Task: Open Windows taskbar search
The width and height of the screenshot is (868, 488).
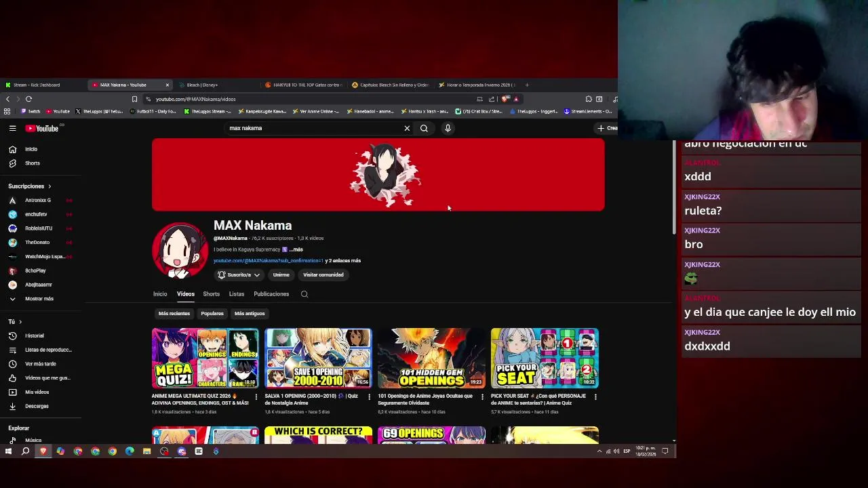Action: [25, 451]
